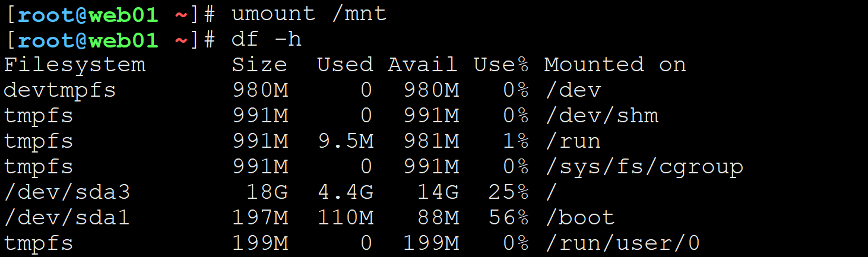Click the /boot mount point
Viewport: 868px width, 257px height.
[580, 218]
